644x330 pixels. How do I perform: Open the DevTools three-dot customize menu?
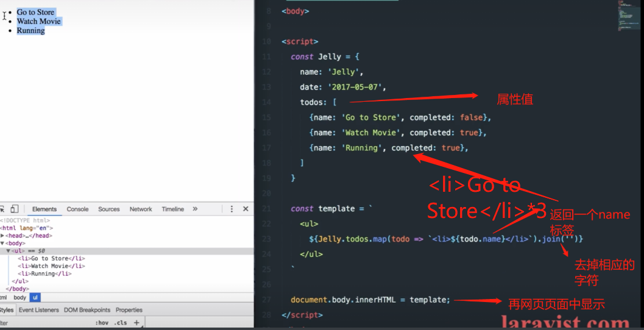tap(232, 209)
